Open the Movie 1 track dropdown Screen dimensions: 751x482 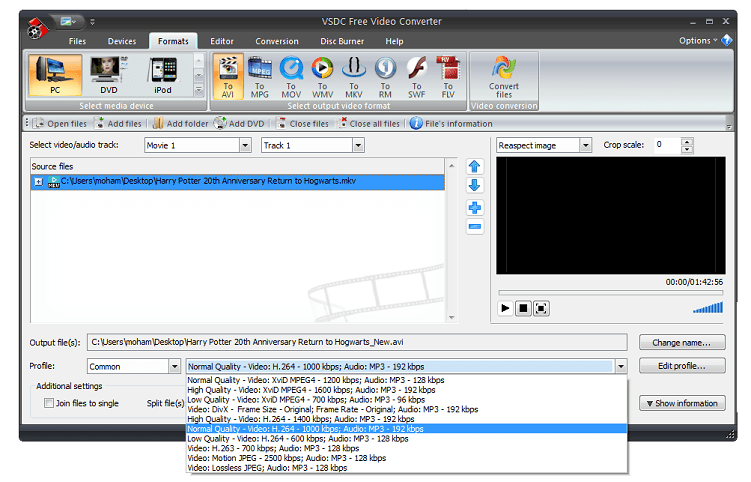click(x=245, y=145)
